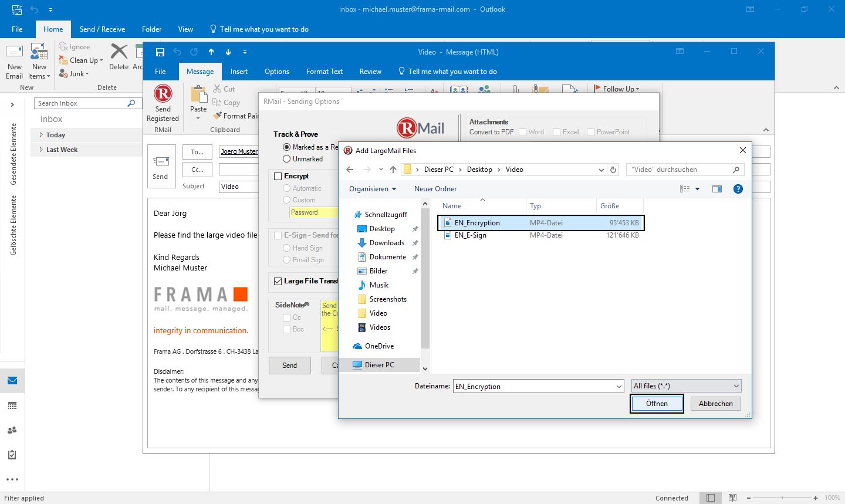
Task: Click the large envelope Send button in message
Action: pos(161,166)
